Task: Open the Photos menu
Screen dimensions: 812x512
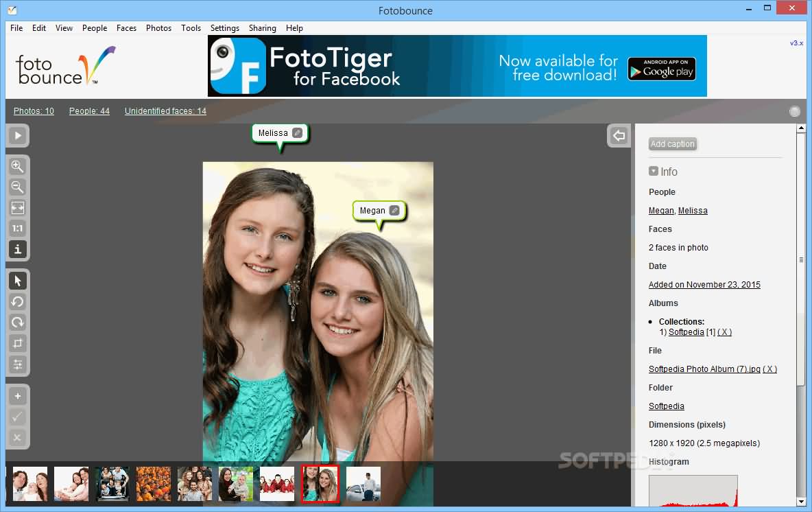Action: 158,28
